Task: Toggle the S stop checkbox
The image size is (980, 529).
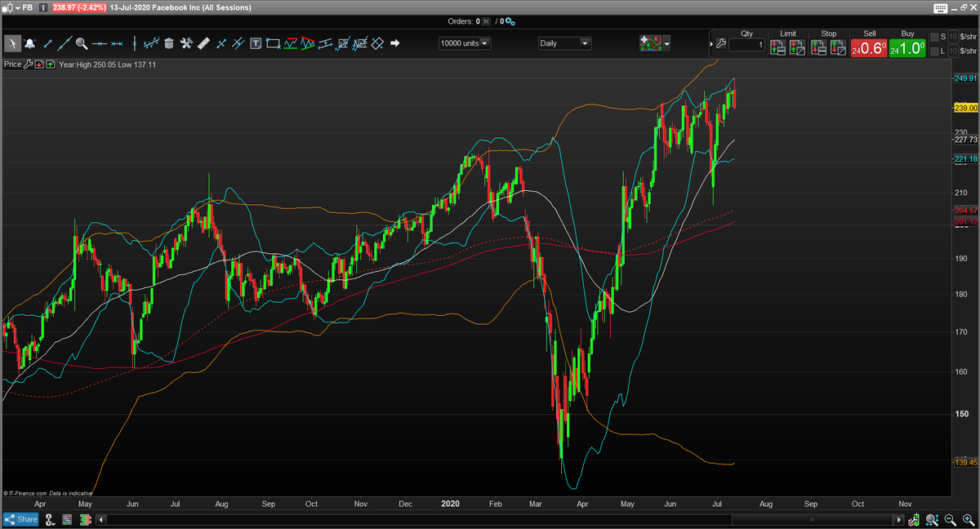Action: (x=934, y=37)
